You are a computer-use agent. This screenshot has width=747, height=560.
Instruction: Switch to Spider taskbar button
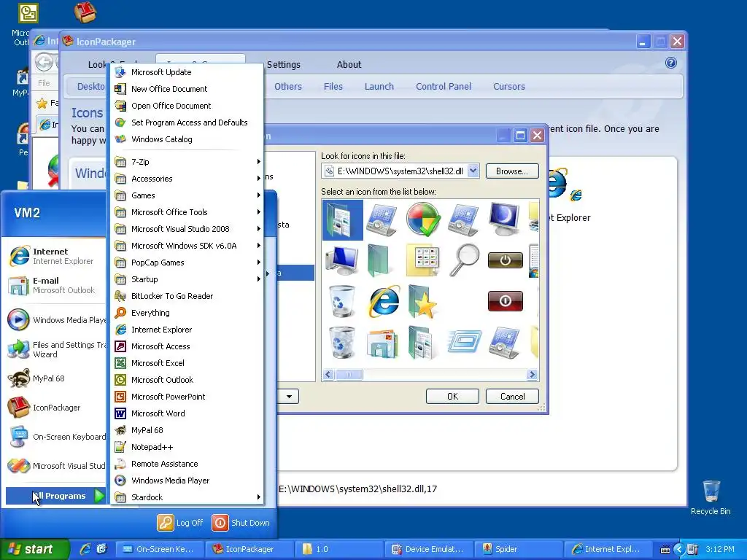[519, 549]
